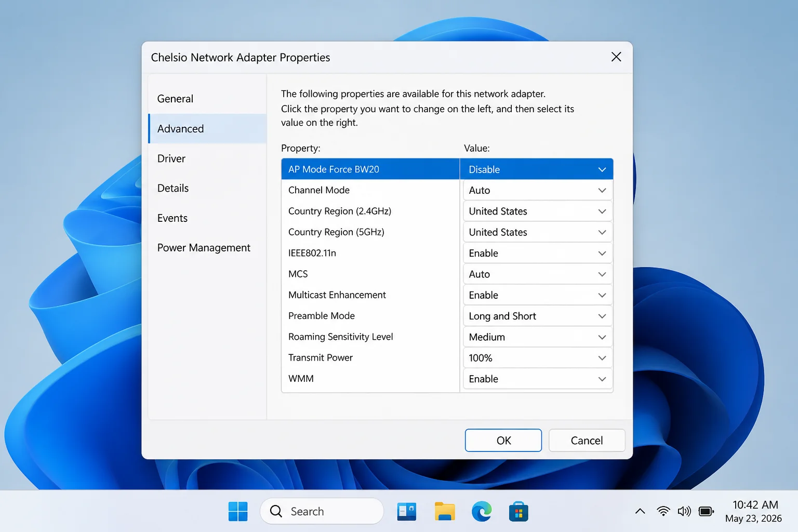Select the MCS property row
This screenshot has width=798, height=532.
coord(370,274)
